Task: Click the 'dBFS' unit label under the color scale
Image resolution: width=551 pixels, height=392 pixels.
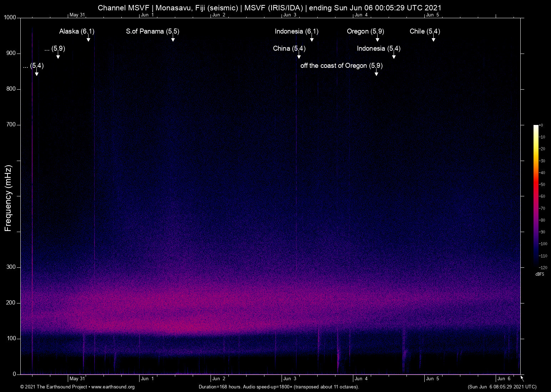Action: tap(540, 274)
